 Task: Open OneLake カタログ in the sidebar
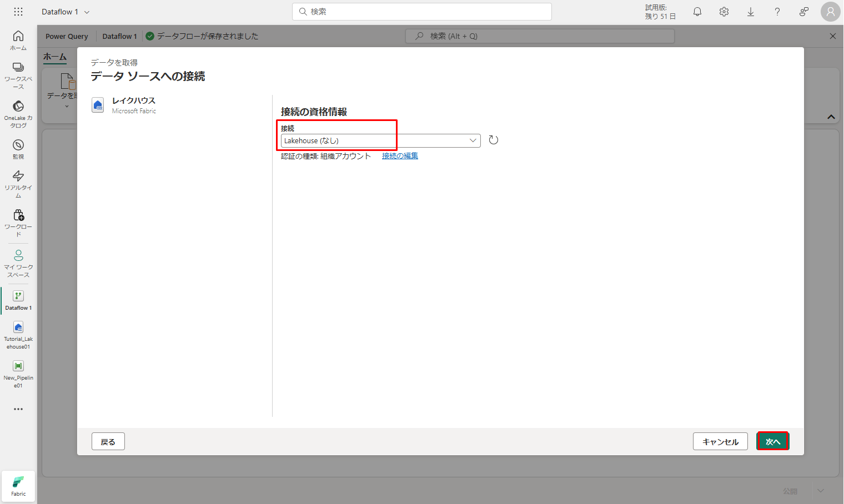tap(18, 114)
